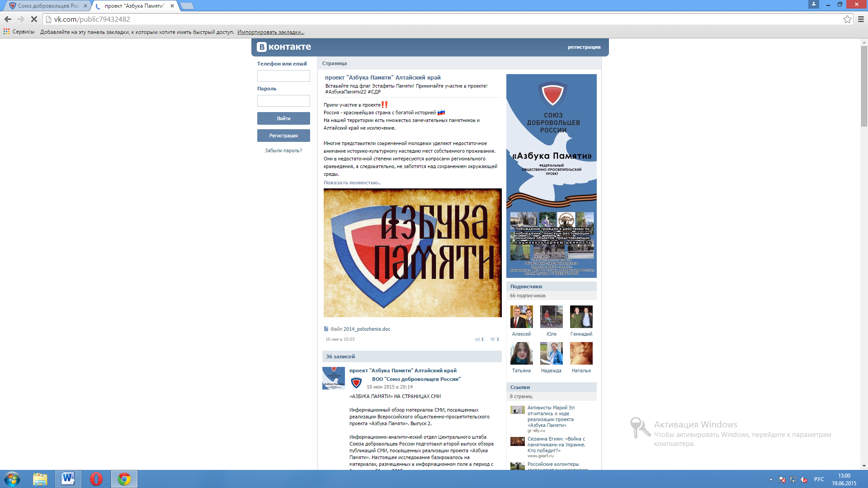Click the РУС language indicator
Viewport: 868px width, 488px height.
(819, 479)
